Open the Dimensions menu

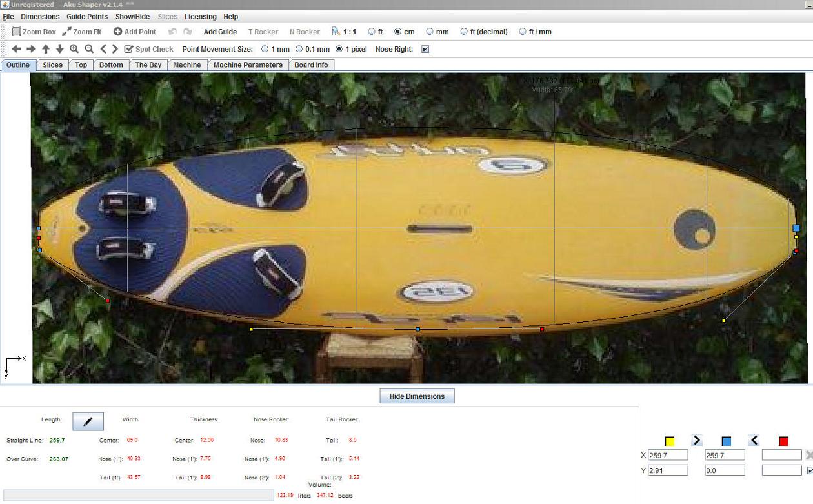click(x=40, y=17)
